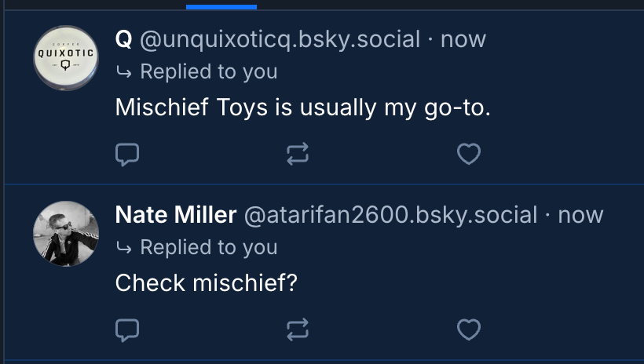Reply to Q's Mischief Toys post
The width and height of the screenshot is (644, 364).
click(x=127, y=155)
